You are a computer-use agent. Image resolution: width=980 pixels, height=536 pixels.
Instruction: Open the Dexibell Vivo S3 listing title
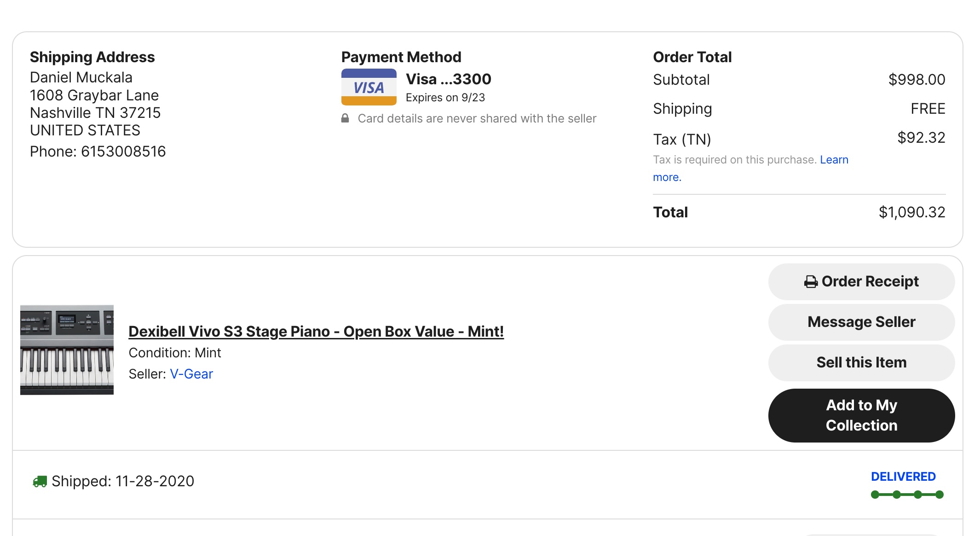click(316, 332)
